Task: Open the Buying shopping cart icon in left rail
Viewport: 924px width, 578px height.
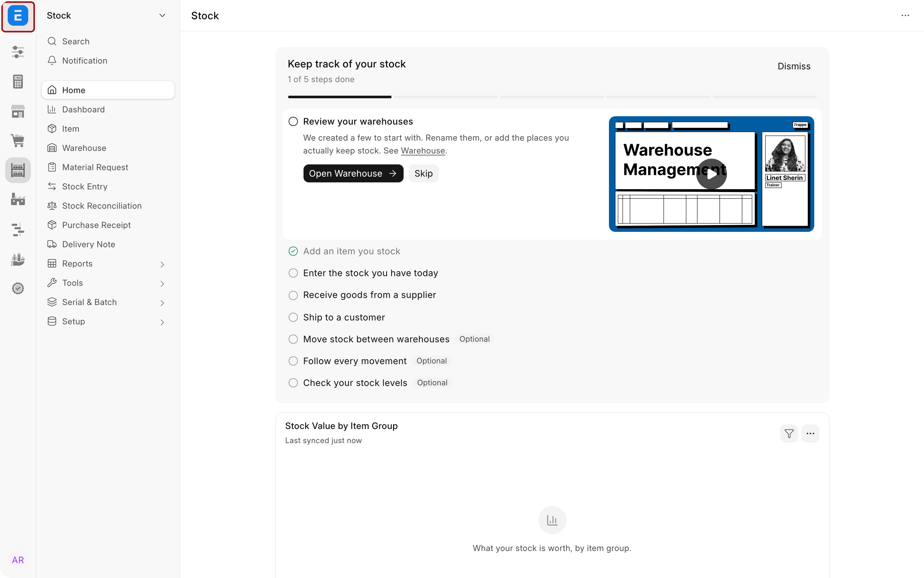Action: coord(18,140)
